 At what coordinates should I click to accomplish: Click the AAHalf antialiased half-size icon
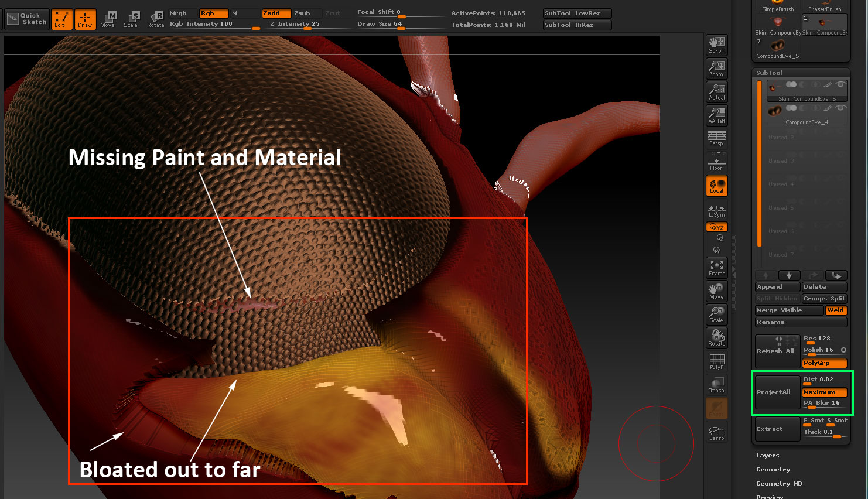[717, 115]
